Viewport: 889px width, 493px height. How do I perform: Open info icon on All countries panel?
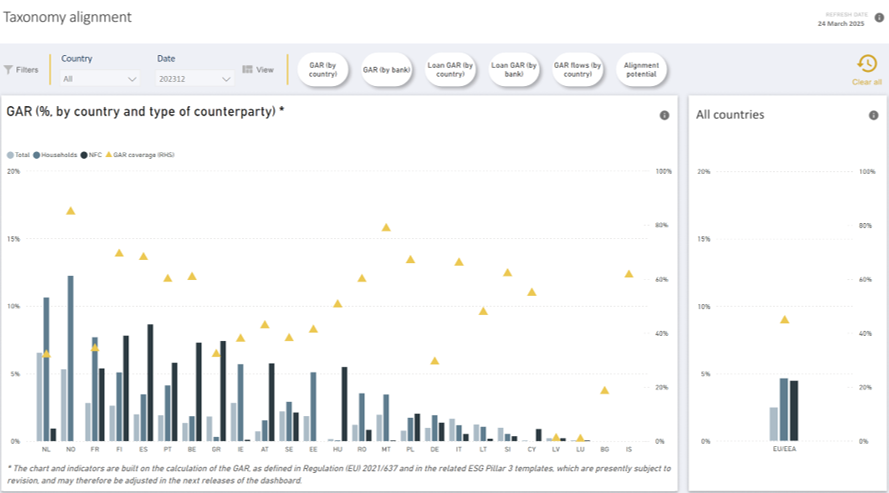pos(873,116)
